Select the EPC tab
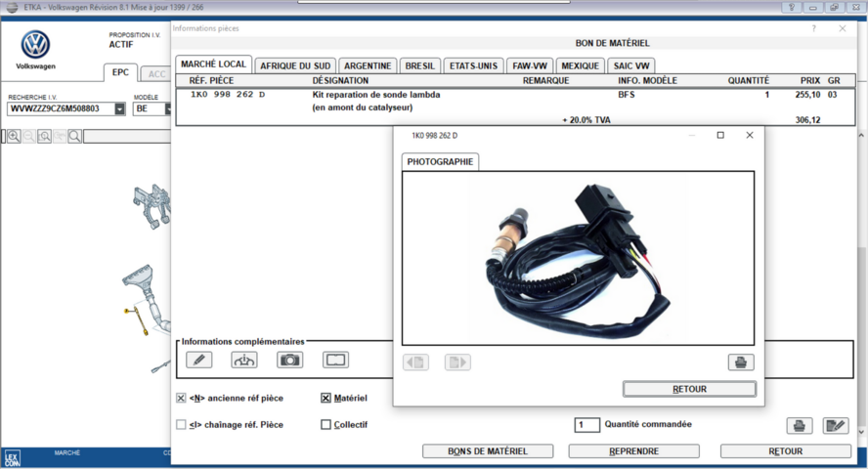The image size is (868, 469). (120, 72)
